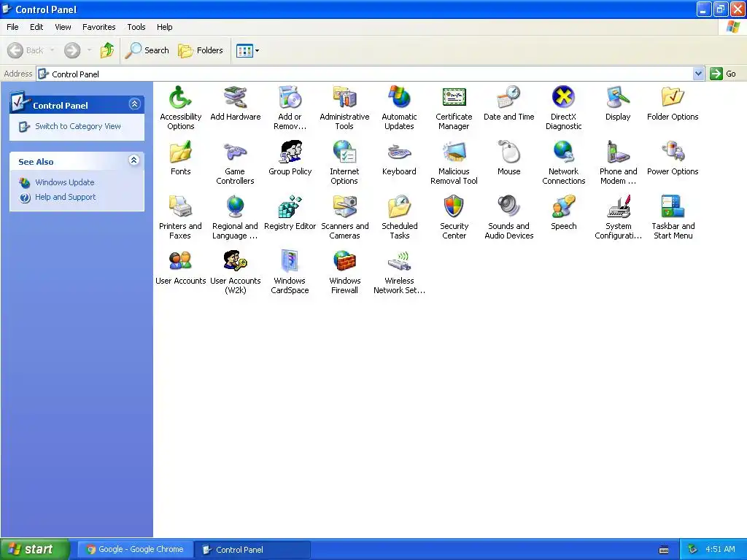Open the Edit menu
747x560 pixels.
pyautogui.click(x=36, y=27)
